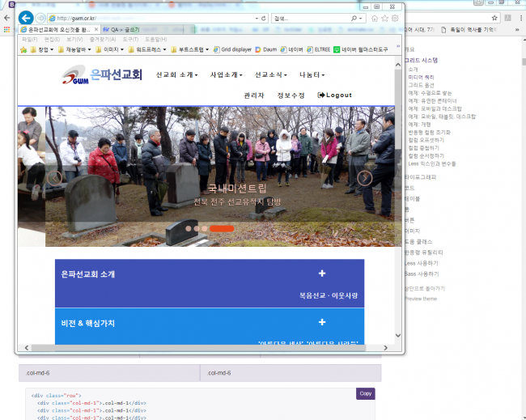Screen dimensions: 526x420
Task: Open the 파일(F) menu
Action: point(29,40)
